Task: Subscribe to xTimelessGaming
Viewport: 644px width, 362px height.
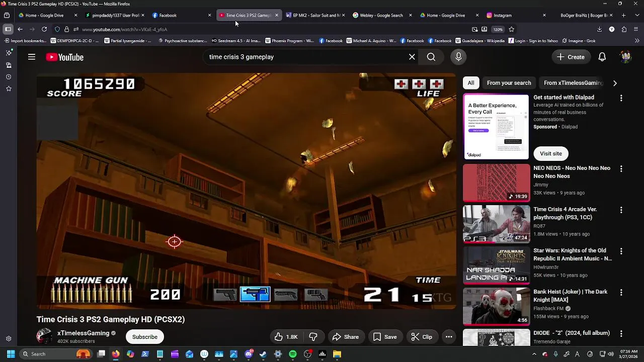Action: point(145,337)
